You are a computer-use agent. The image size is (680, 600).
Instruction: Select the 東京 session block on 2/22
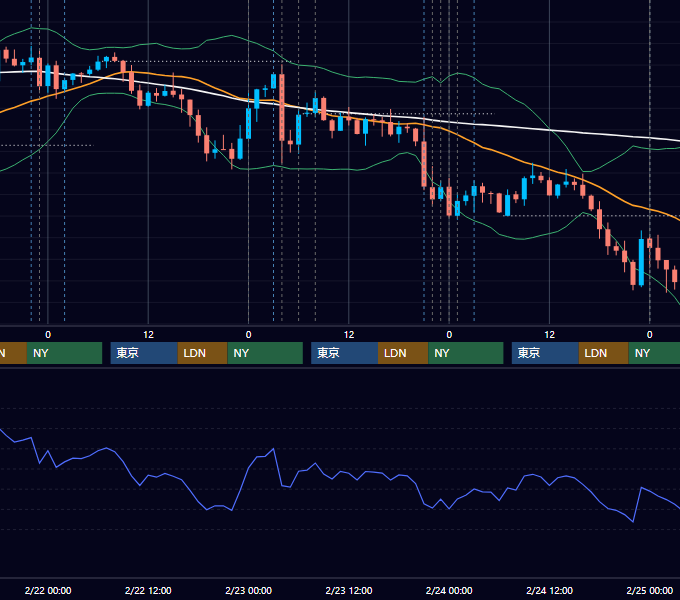pos(144,353)
